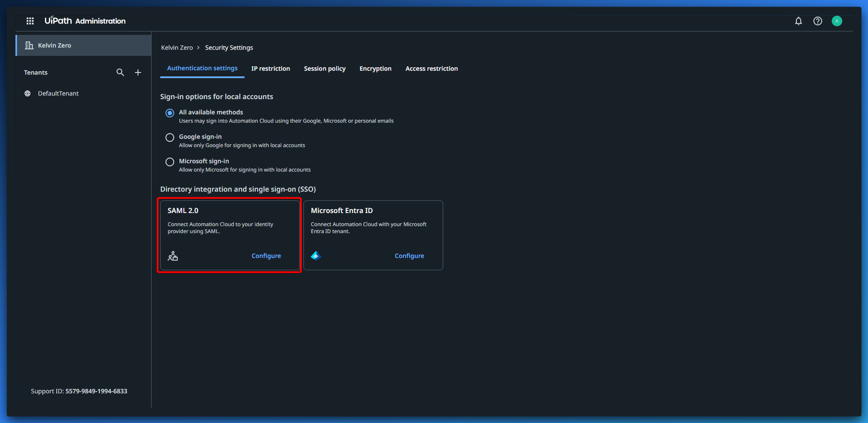Click 'Allow only Google for signing in' description

(242, 145)
